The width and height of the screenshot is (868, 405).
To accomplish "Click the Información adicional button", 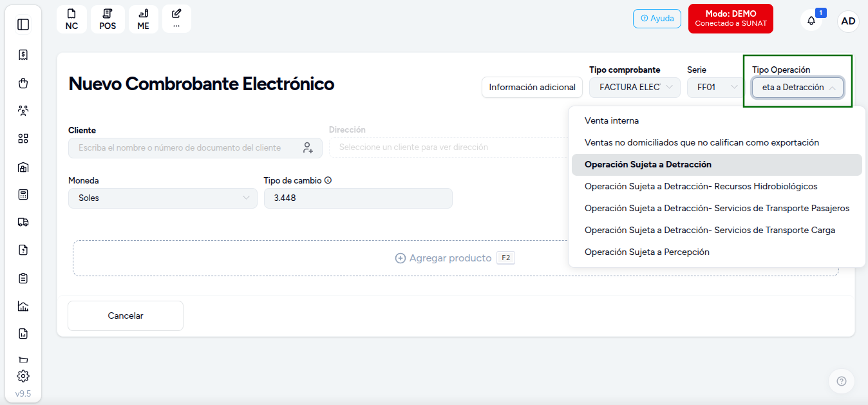I will tap(532, 88).
